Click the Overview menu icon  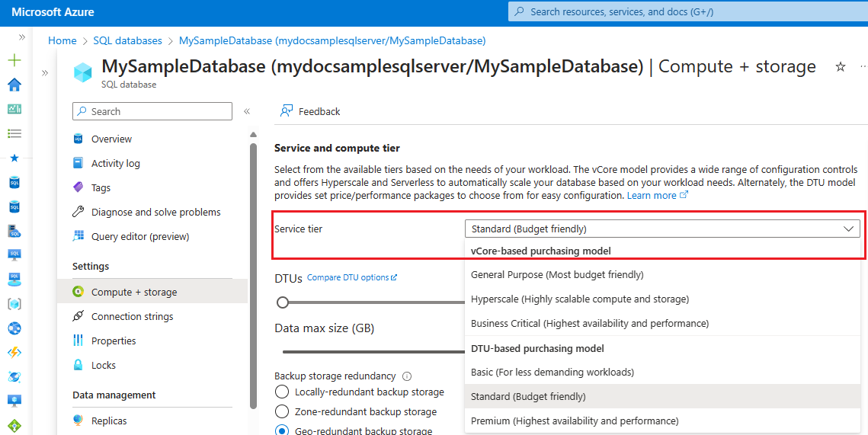(78, 139)
